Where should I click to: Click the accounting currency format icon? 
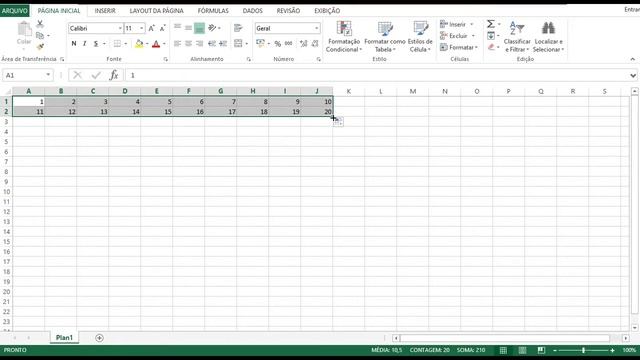(260, 43)
